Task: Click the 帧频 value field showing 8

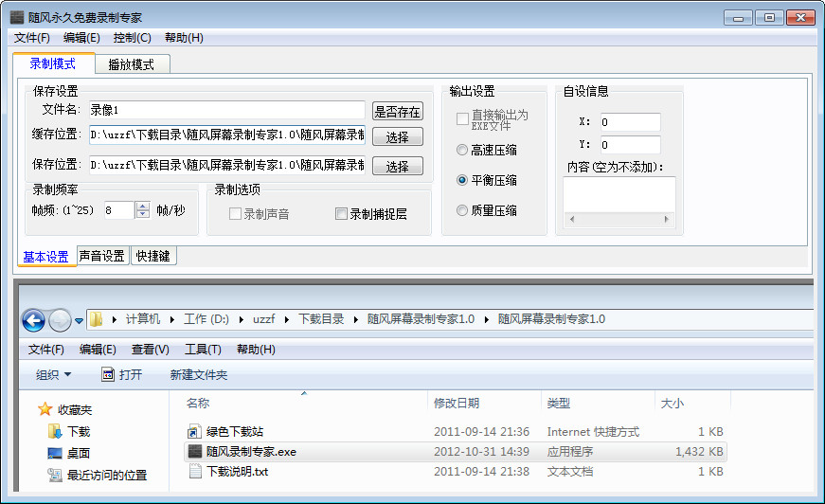Action: pos(119,210)
